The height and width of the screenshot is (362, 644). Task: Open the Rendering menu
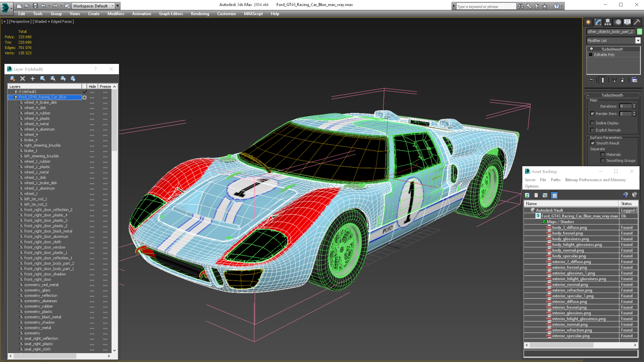point(200,14)
